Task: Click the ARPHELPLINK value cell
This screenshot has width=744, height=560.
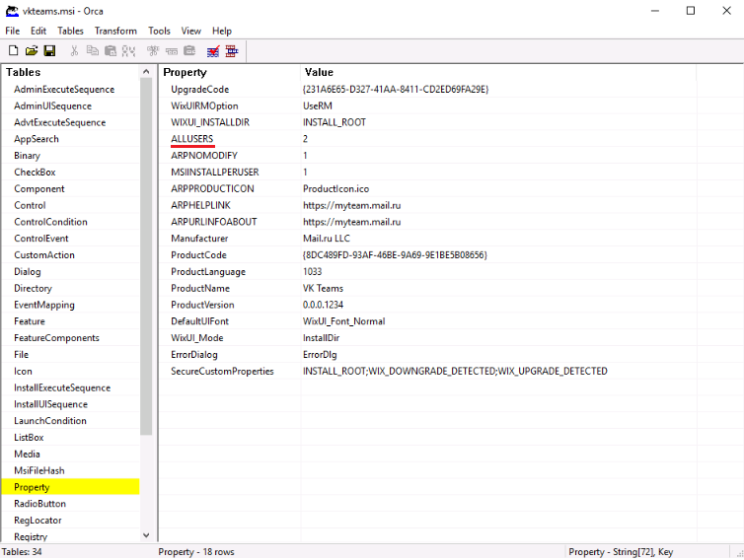Action: (x=351, y=205)
